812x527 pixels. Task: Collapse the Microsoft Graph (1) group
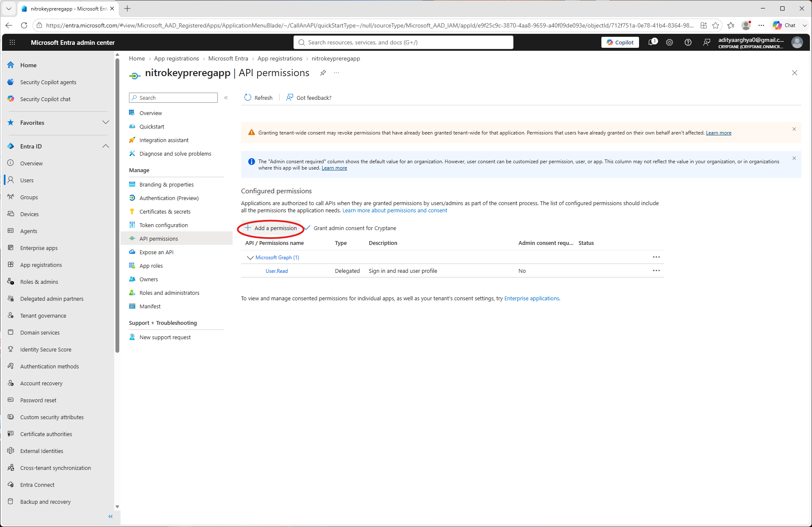(250, 258)
